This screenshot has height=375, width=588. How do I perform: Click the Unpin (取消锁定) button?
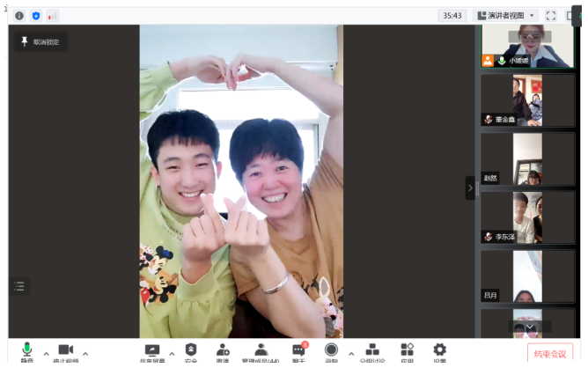(x=39, y=41)
